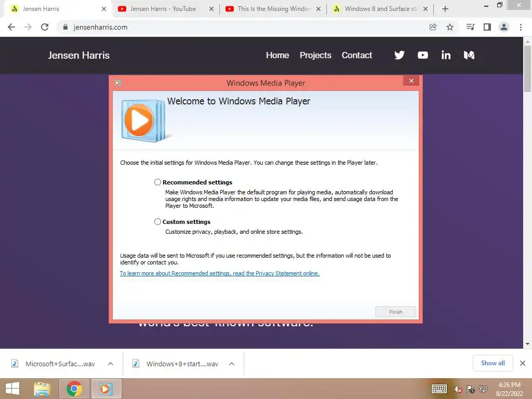The image size is (532, 399).
Task: Click the share this page icon
Action: pyautogui.click(x=433, y=27)
